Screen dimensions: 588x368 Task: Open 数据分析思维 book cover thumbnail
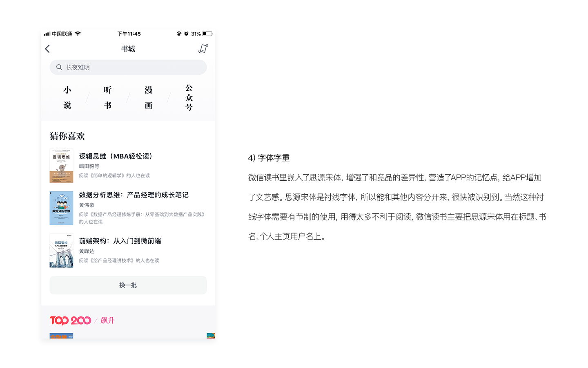[x=61, y=208]
